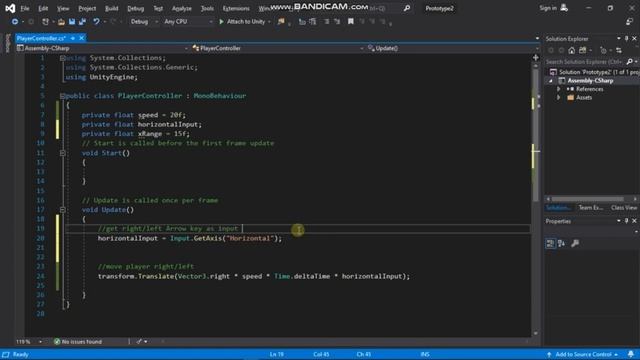Collapse the Assembly-CSharp project node
640x360 pixels.
(x=551, y=81)
